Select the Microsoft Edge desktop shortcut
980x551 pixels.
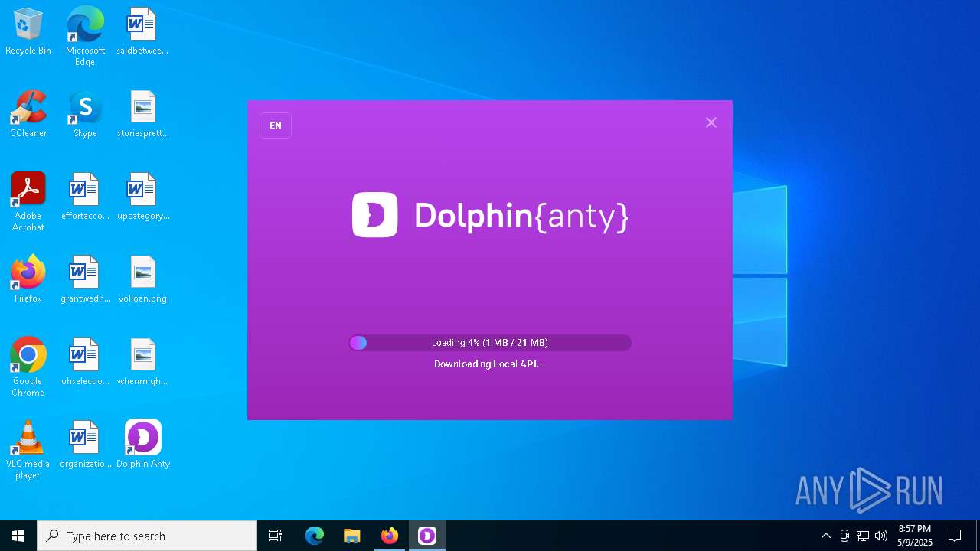(x=85, y=36)
